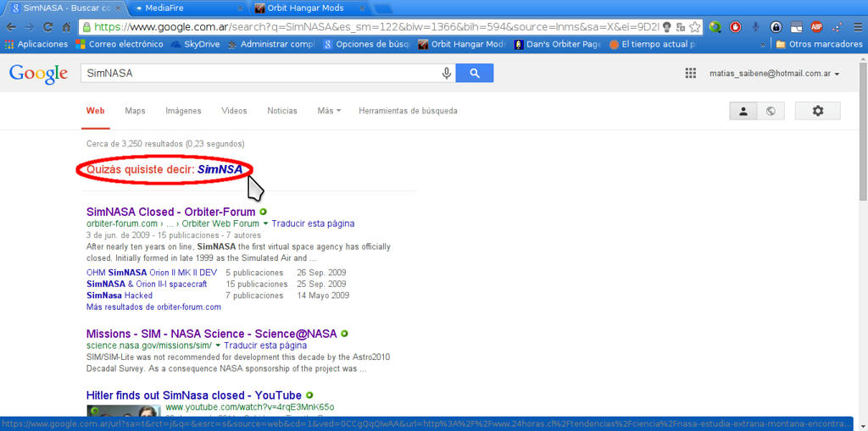Click the blue magnifier search button
The image size is (868, 431).
click(475, 73)
